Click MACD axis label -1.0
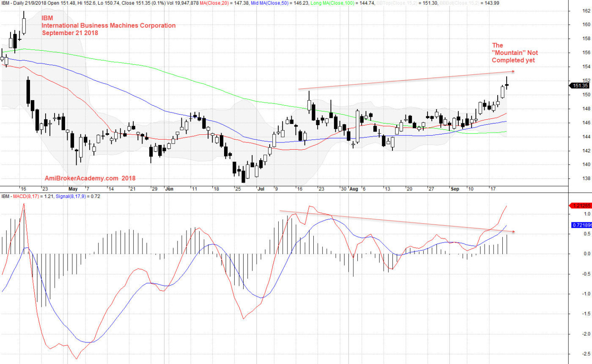This screenshot has width=592, height=364. (586, 294)
